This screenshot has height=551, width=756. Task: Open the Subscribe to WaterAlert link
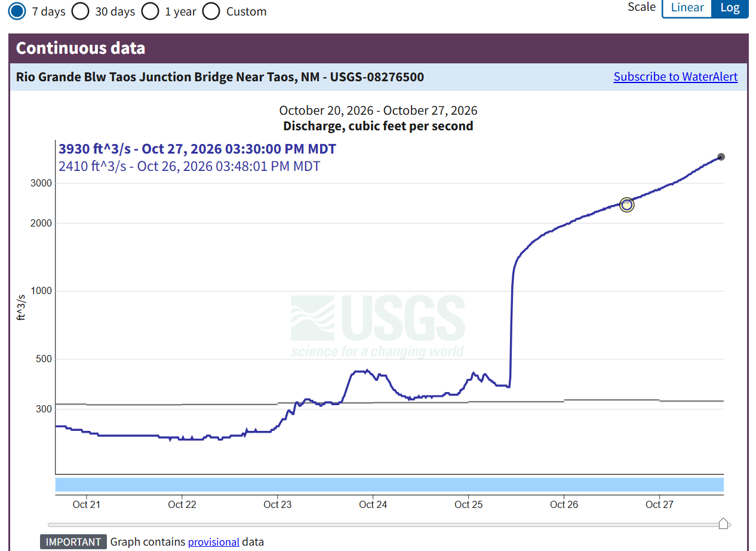(x=675, y=76)
